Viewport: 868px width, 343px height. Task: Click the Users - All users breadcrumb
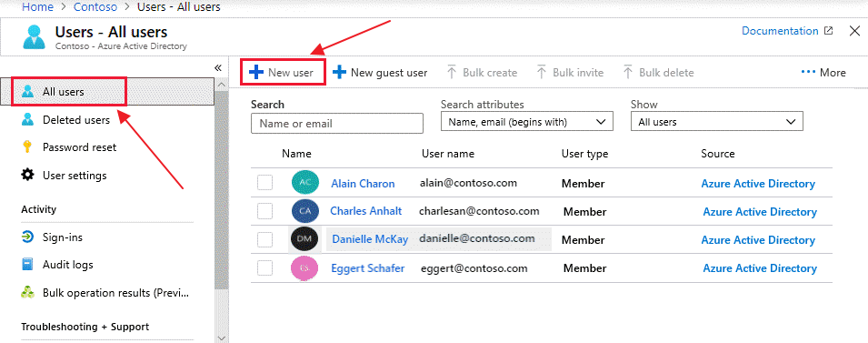pos(178,7)
